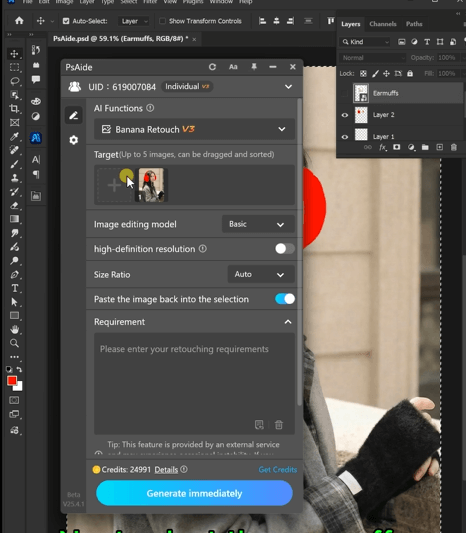Toggle the Auto-Select checkbox
The height and width of the screenshot is (533, 466).
(66, 21)
